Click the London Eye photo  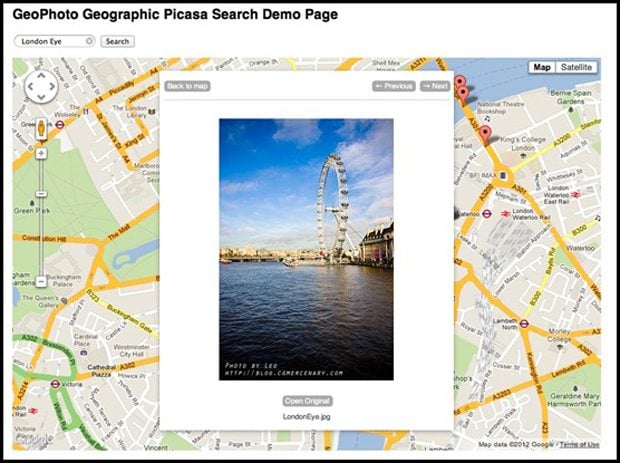306,249
